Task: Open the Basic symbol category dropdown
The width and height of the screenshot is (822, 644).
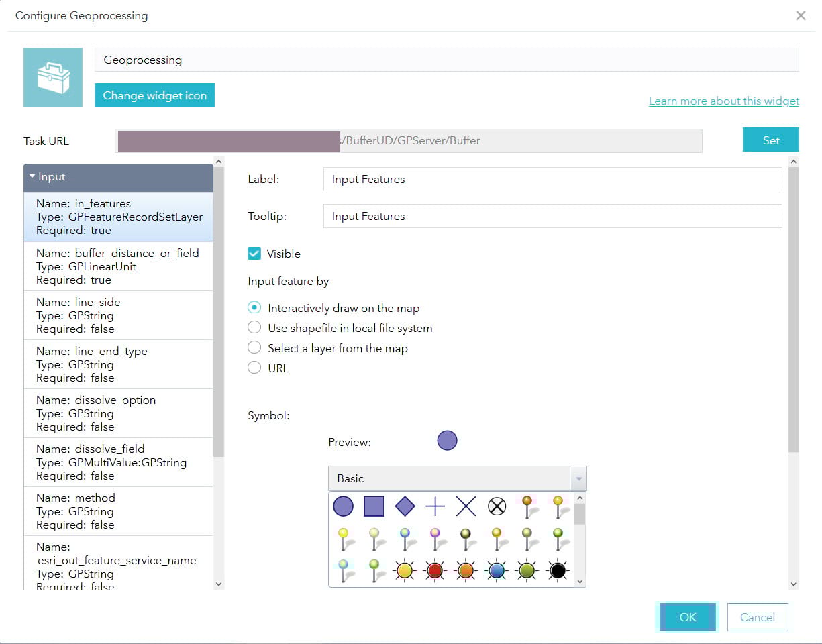Action: (x=578, y=479)
